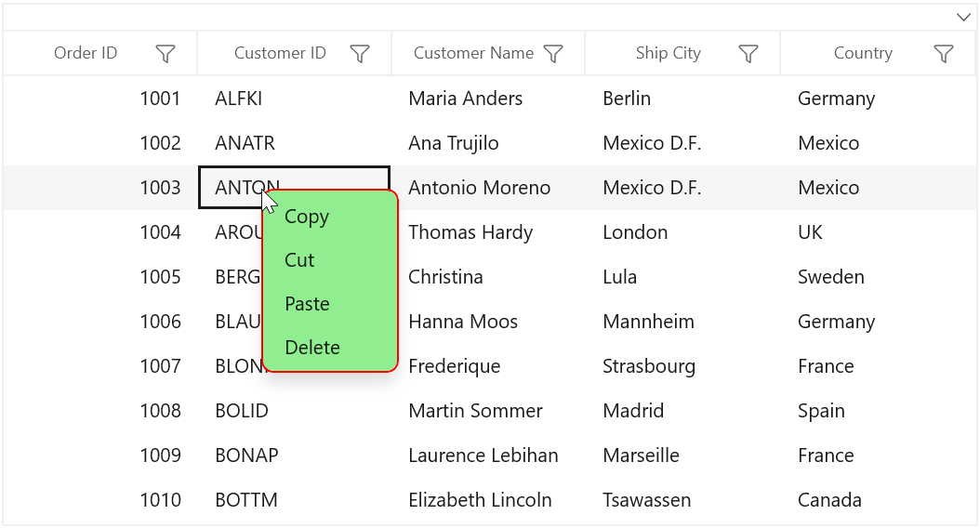Select the London city cell
The image size is (980, 528).
coord(682,232)
